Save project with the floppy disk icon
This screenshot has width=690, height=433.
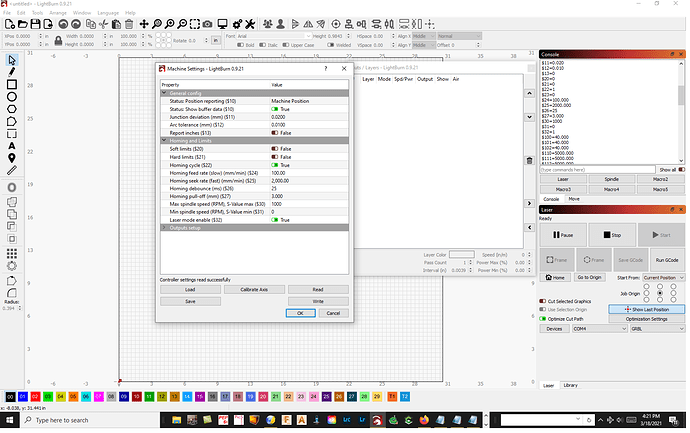[x=35, y=24]
